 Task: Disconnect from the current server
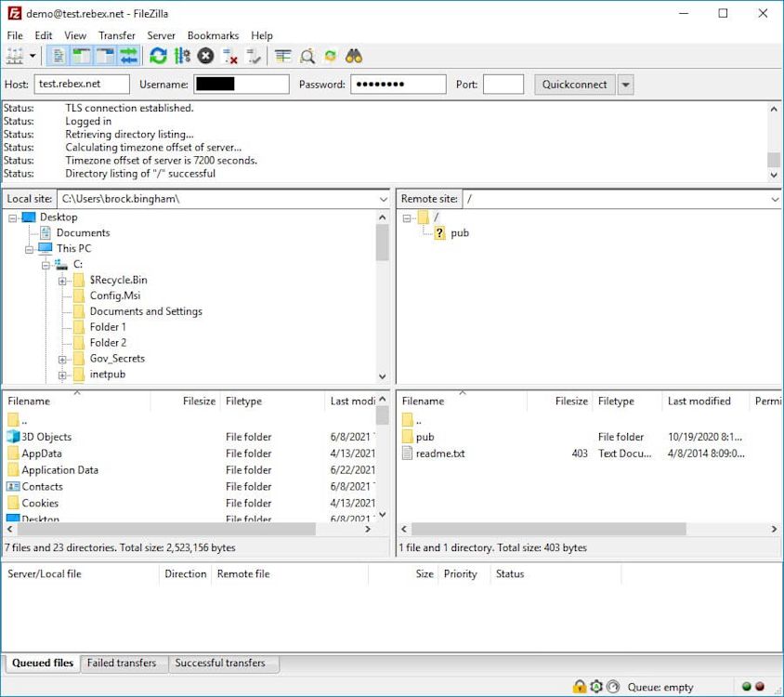point(229,56)
